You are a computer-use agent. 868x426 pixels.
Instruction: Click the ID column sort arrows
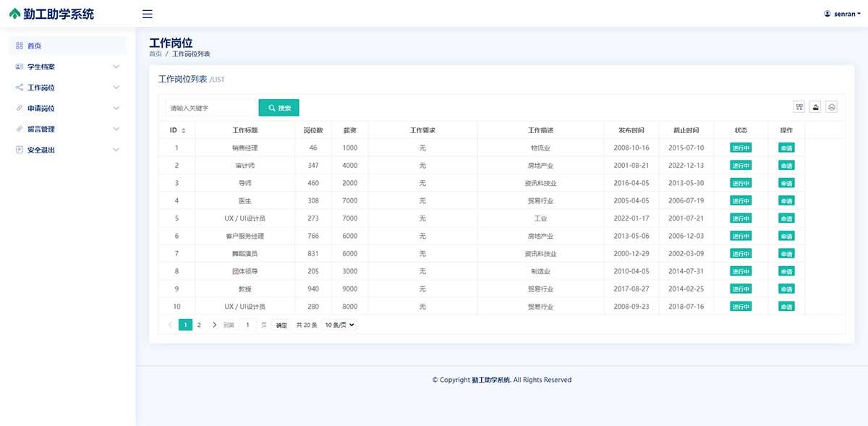tap(183, 131)
